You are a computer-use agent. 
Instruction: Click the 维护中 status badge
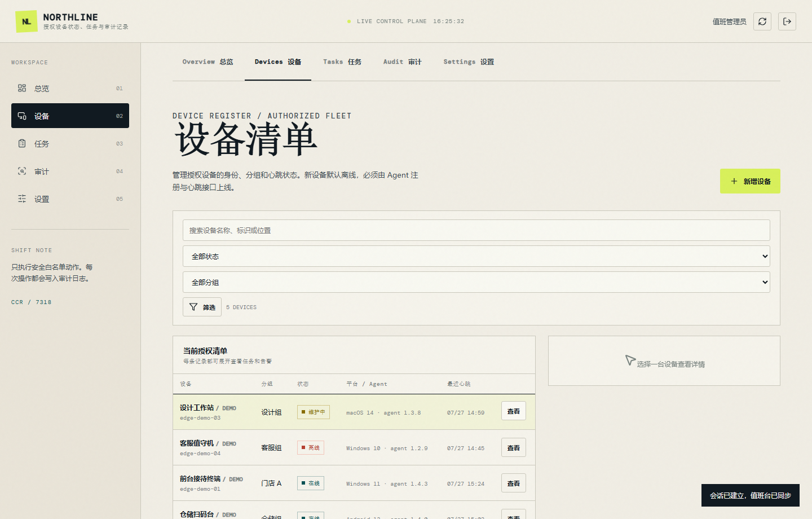(314, 412)
